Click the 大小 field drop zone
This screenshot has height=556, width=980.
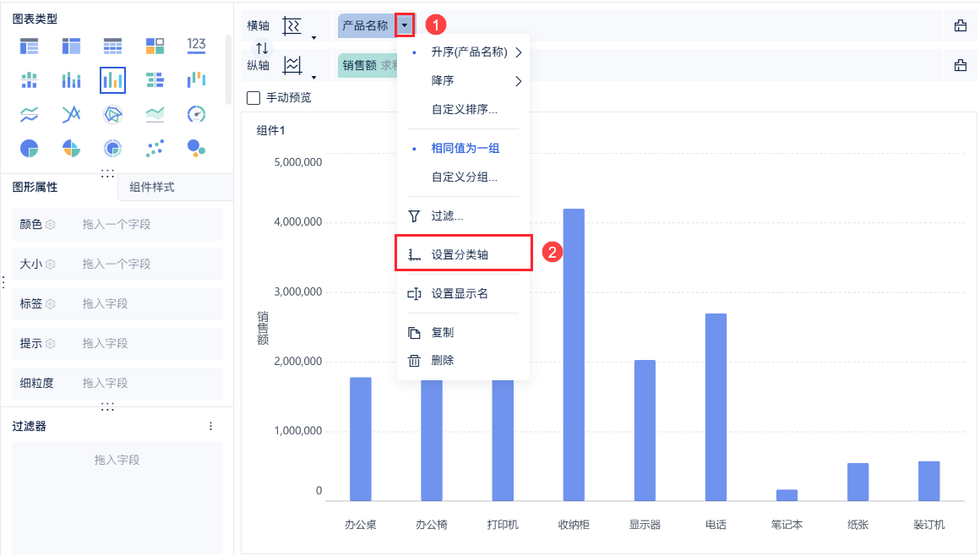117,264
